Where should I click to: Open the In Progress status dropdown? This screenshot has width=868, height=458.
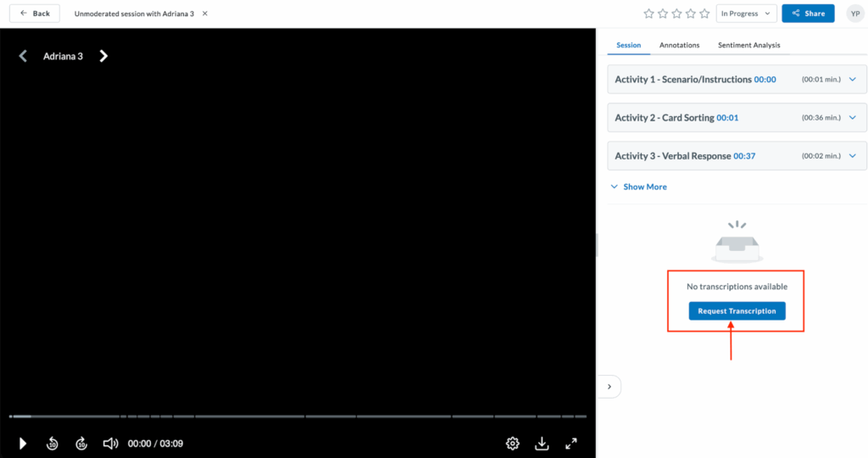click(x=746, y=14)
